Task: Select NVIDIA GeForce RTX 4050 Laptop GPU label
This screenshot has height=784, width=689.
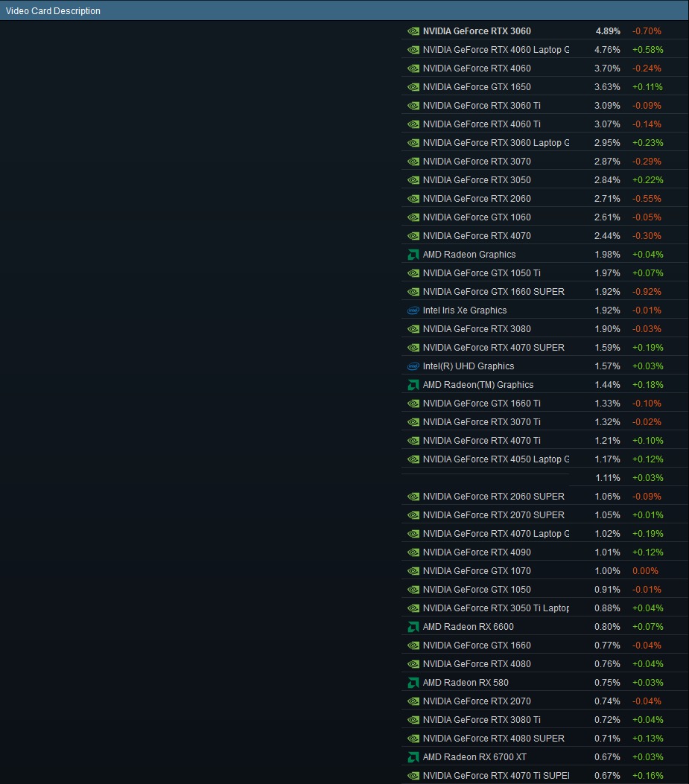Action: click(496, 459)
